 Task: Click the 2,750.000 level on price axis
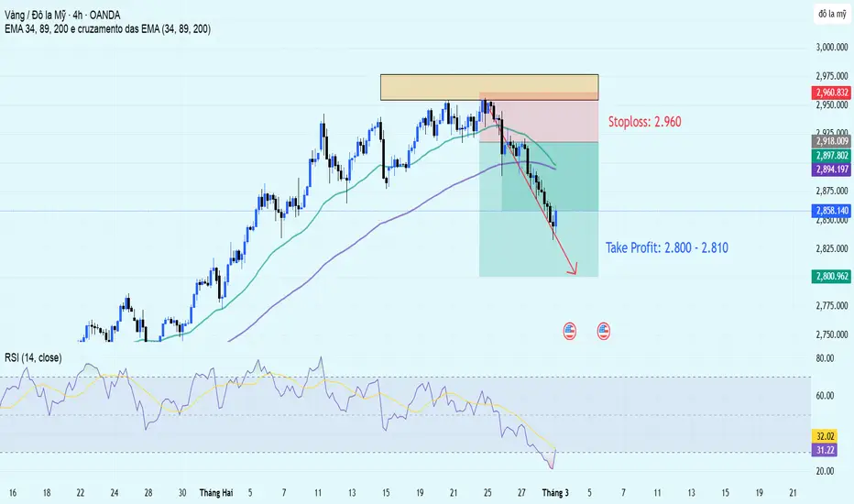click(832, 334)
